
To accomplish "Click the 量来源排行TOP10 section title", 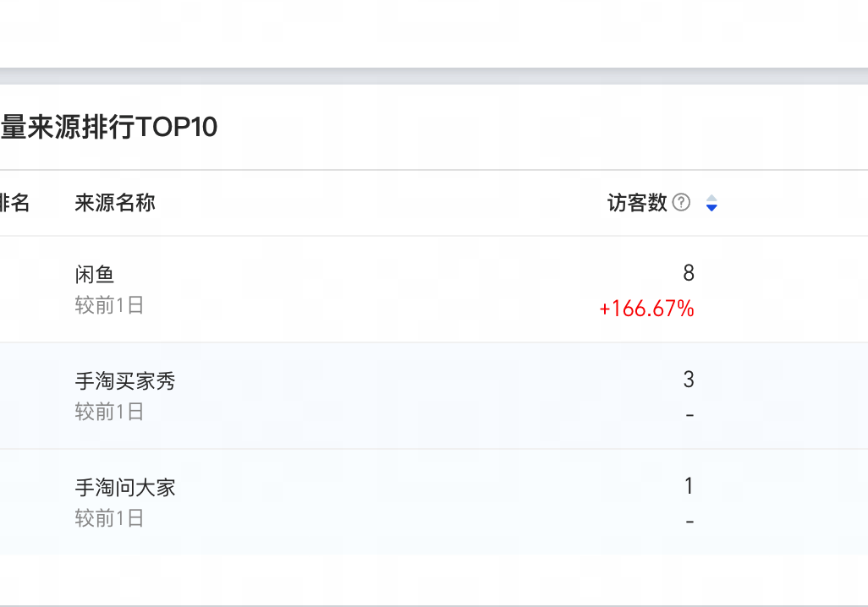I will point(109,127).
